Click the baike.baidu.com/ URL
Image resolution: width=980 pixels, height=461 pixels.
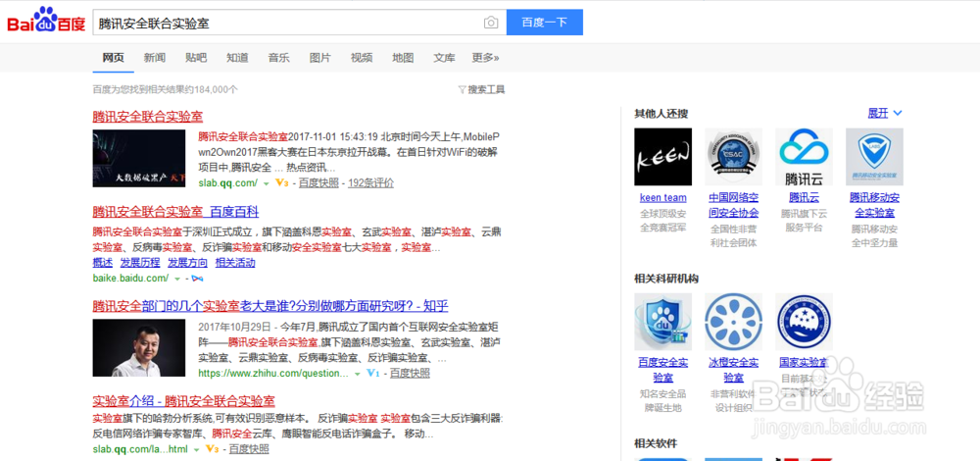130,278
